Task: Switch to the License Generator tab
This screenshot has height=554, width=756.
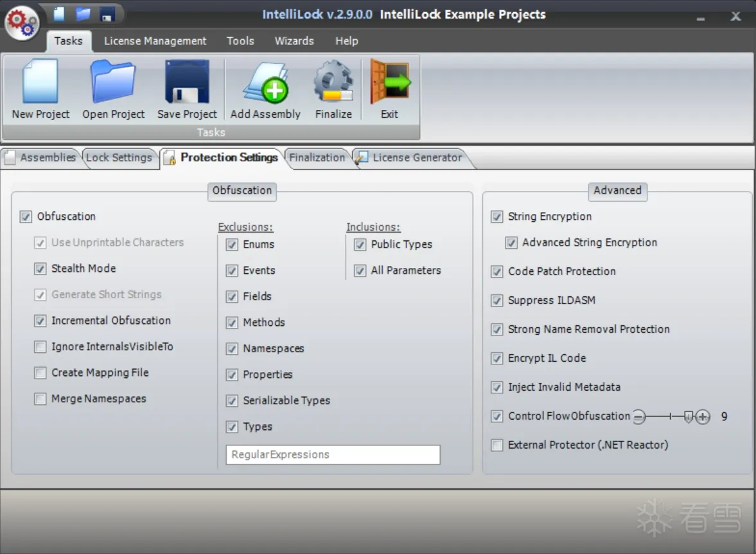Action: click(410, 158)
